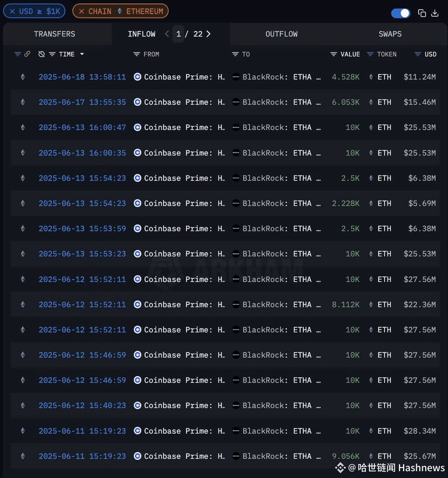Switch to the INFLOW tab
This screenshot has width=448, height=478.
click(x=141, y=34)
